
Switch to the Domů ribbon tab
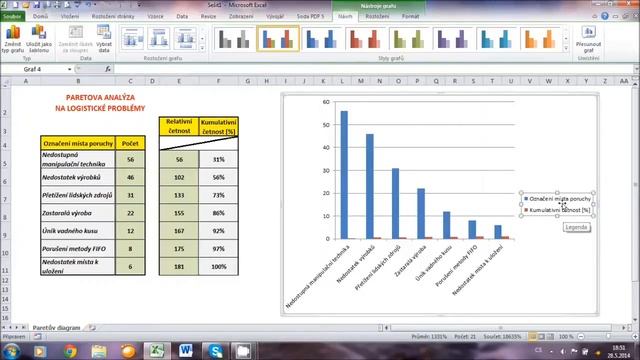click(40, 16)
